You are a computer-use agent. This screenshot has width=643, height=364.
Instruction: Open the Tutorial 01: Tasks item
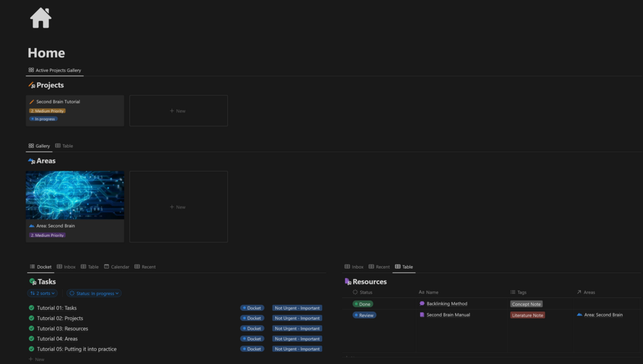tap(56, 308)
